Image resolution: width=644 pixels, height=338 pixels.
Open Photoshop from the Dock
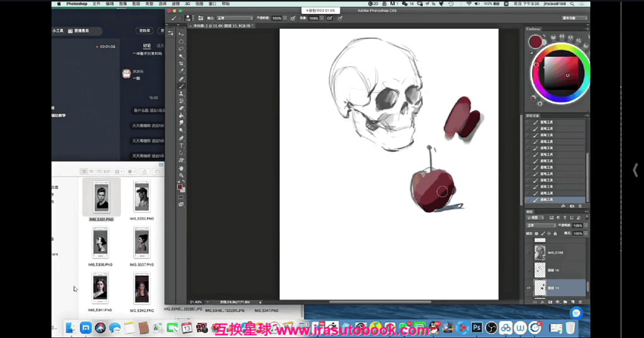coord(477,328)
